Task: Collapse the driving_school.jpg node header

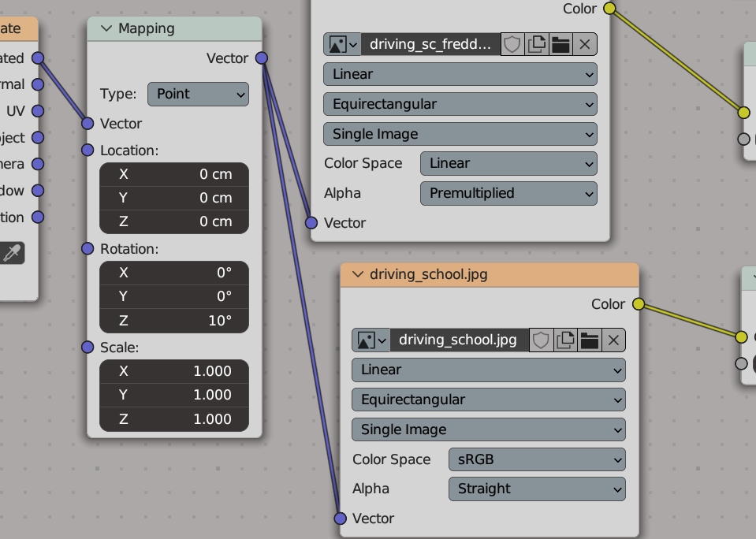Action: (358, 274)
